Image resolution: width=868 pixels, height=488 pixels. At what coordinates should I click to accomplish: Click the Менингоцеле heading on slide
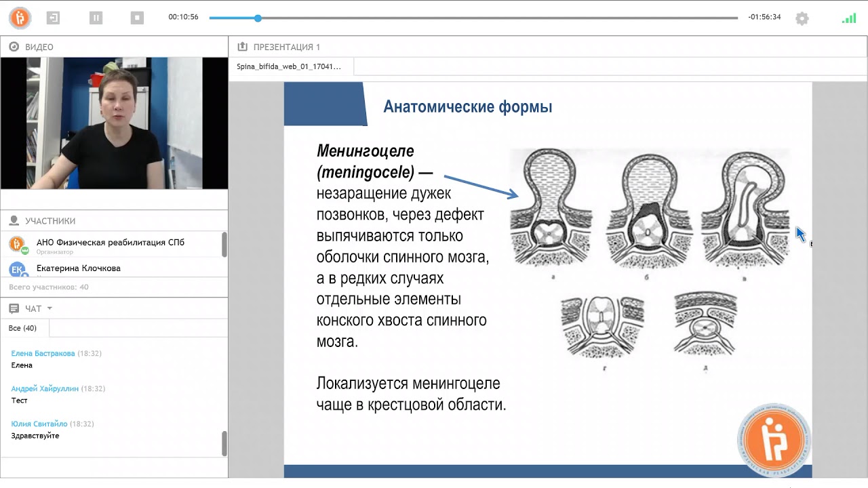coord(366,150)
